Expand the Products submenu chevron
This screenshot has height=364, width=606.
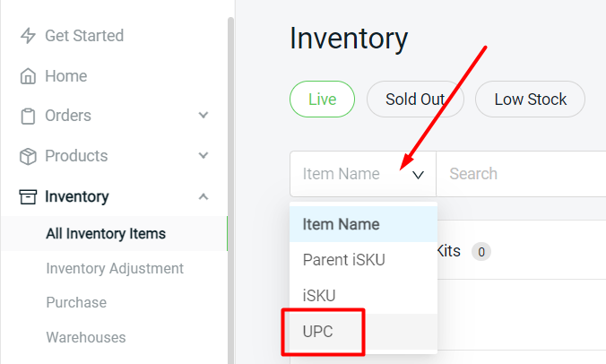pos(203,155)
